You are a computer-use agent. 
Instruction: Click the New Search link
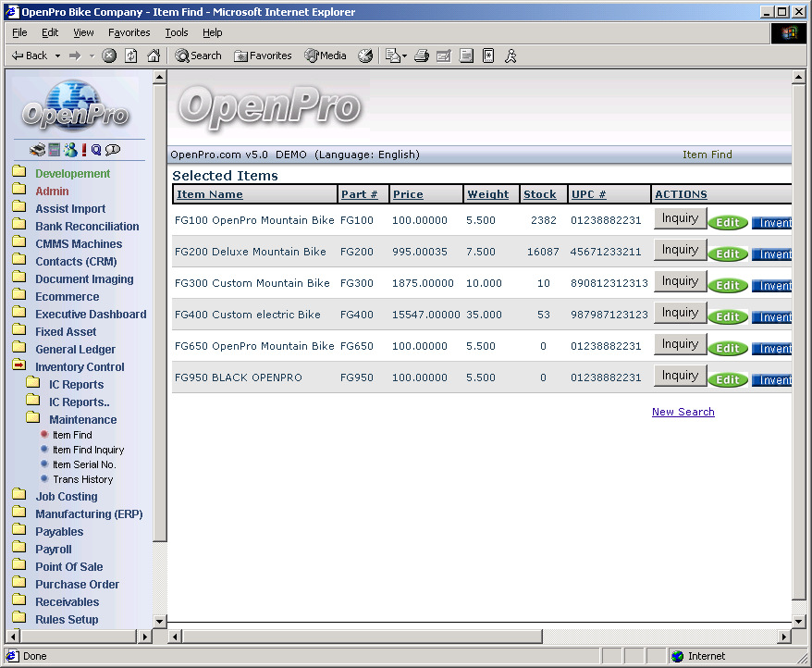pyautogui.click(x=683, y=412)
